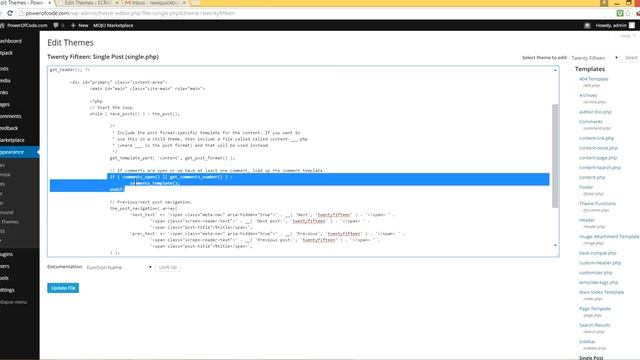The height and width of the screenshot is (360, 640).
Task: Open customizer.php file
Action: 596,273
